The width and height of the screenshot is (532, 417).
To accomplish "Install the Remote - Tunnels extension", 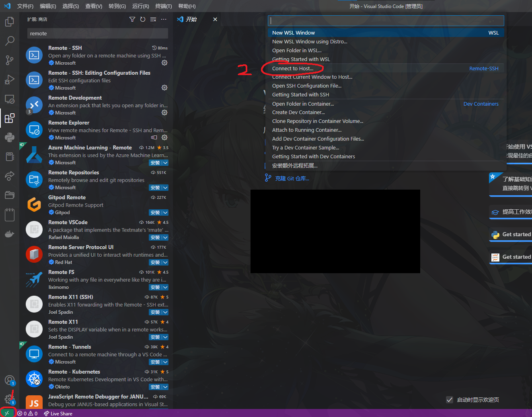I will click(x=155, y=362).
